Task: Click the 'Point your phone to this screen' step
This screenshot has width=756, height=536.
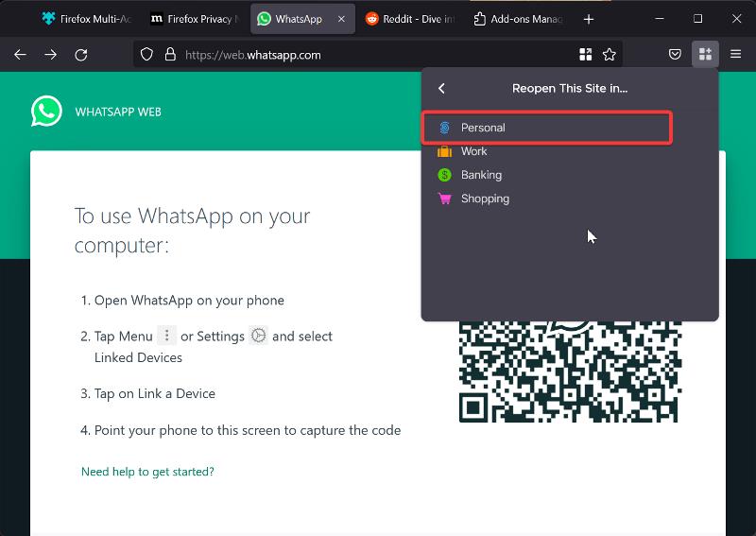Action: point(248,430)
